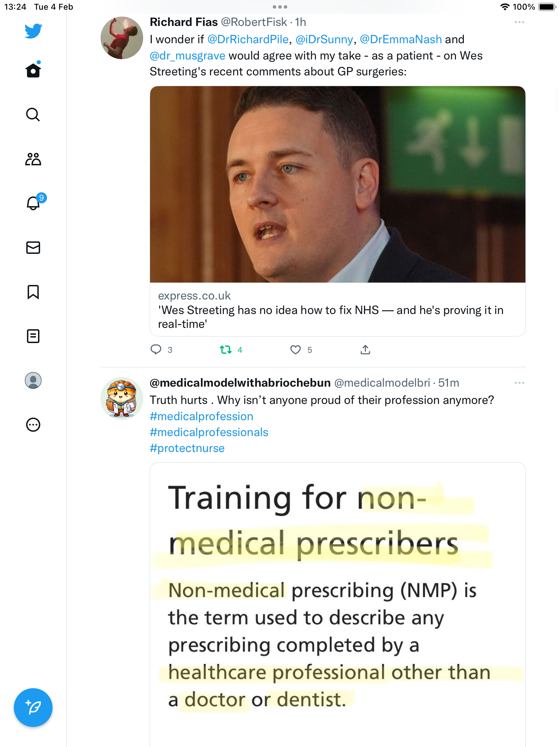Open the express.co.uk Wes Streeting article card
The height and width of the screenshot is (747, 560).
338,211
